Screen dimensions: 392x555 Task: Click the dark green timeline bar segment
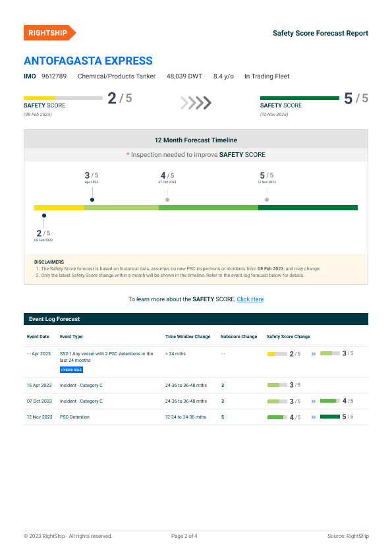308,208
